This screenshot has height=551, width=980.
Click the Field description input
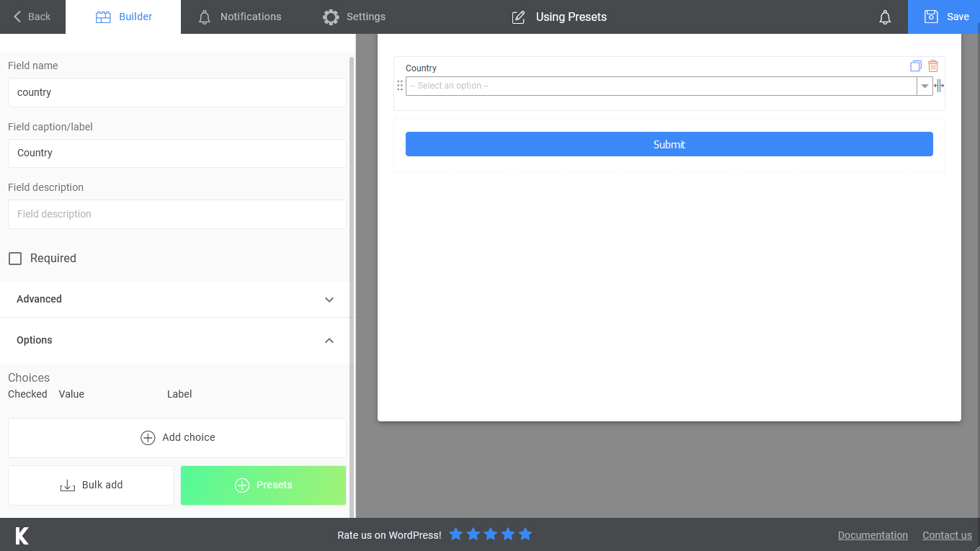click(177, 214)
